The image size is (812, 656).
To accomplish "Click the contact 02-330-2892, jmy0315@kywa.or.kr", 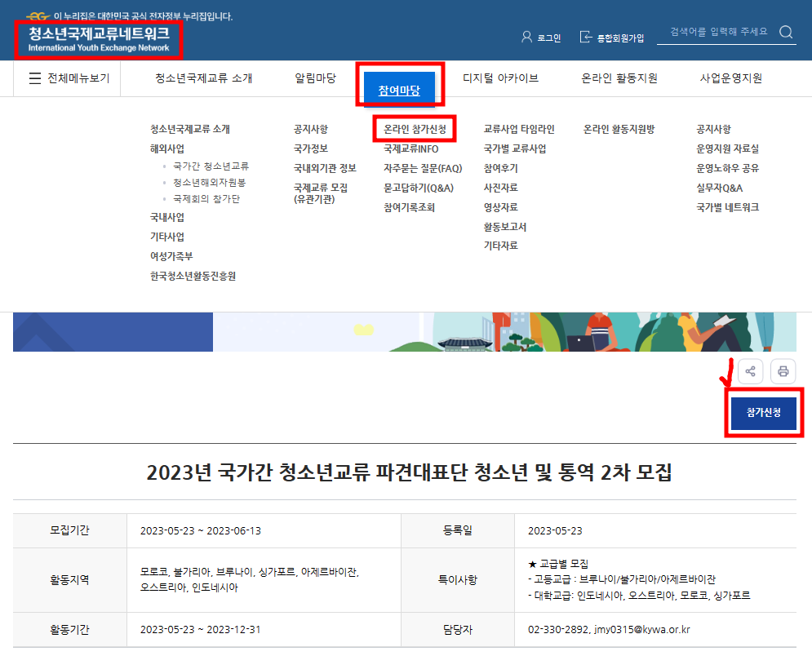I will (x=609, y=630).
